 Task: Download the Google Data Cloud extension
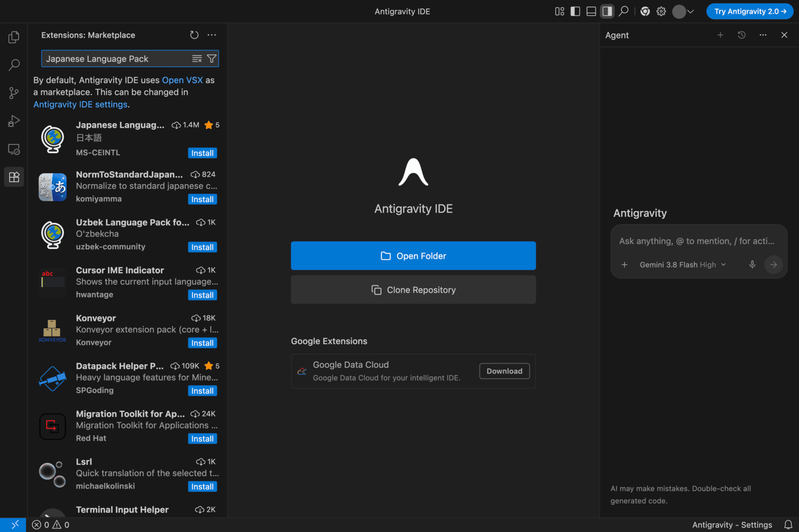pyautogui.click(x=505, y=371)
